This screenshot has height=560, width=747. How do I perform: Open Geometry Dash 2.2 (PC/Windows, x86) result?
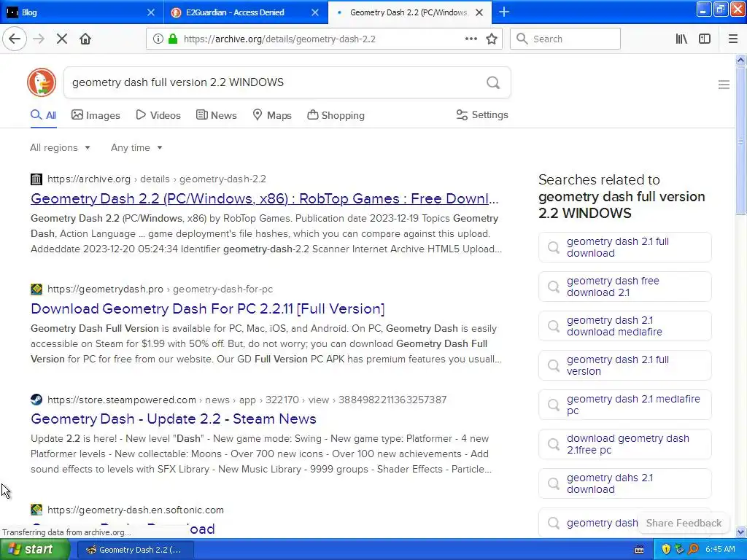coord(264,198)
